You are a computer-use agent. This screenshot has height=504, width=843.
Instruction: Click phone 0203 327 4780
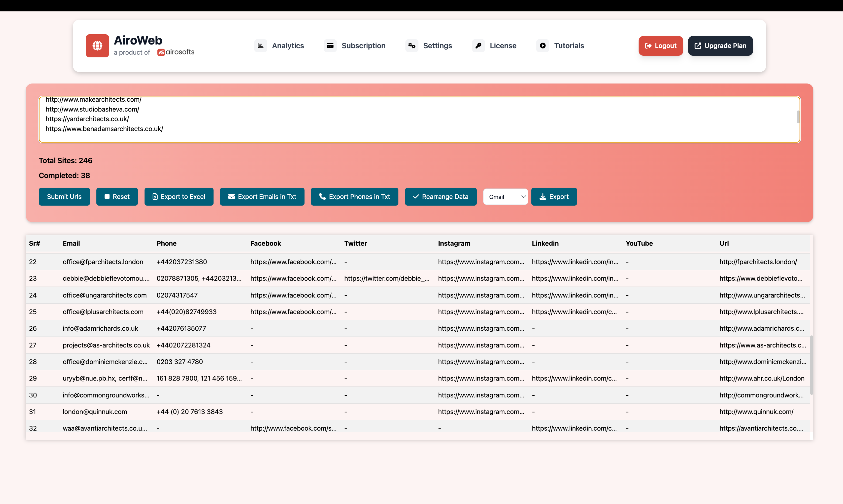(179, 362)
